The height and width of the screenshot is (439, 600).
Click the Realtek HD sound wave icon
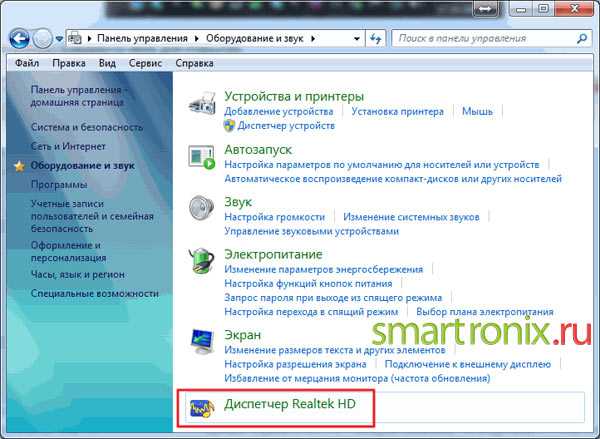click(x=202, y=408)
